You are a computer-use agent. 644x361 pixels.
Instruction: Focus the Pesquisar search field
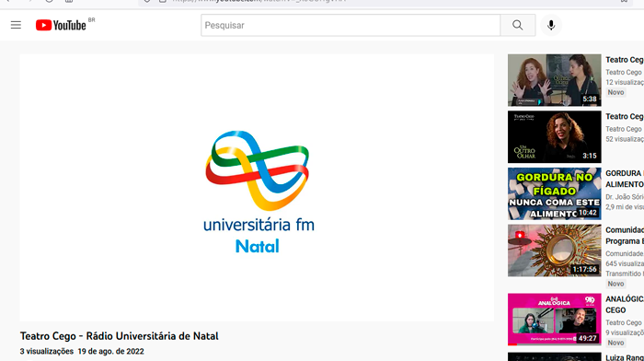tap(351, 25)
